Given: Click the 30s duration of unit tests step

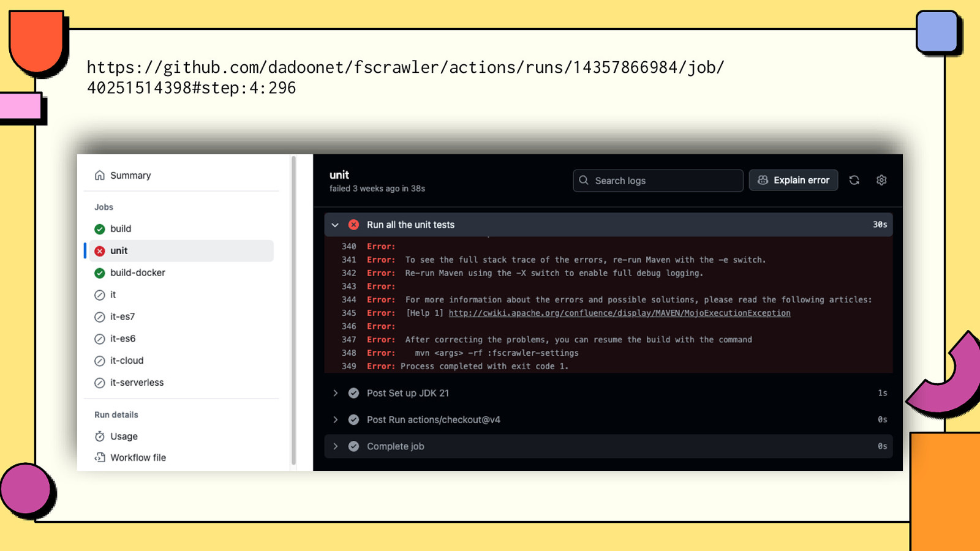Looking at the screenshot, I should click(880, 225).
